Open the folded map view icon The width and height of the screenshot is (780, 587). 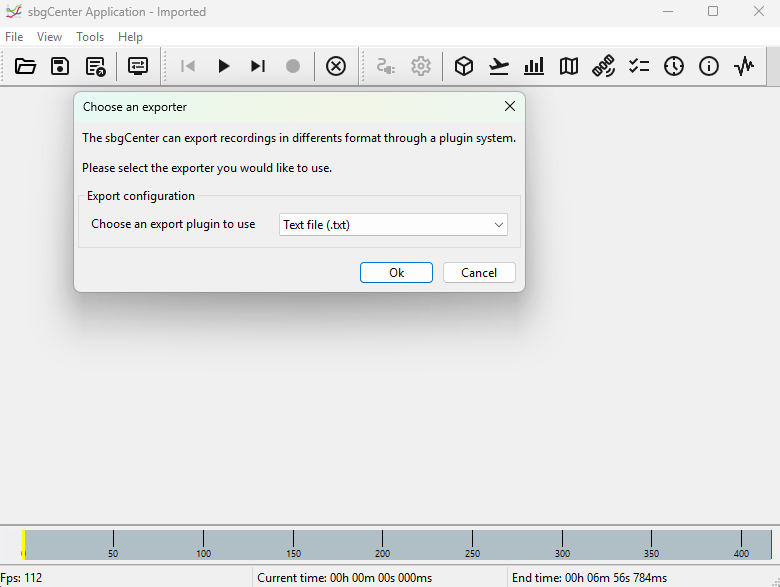click(569, 66)
